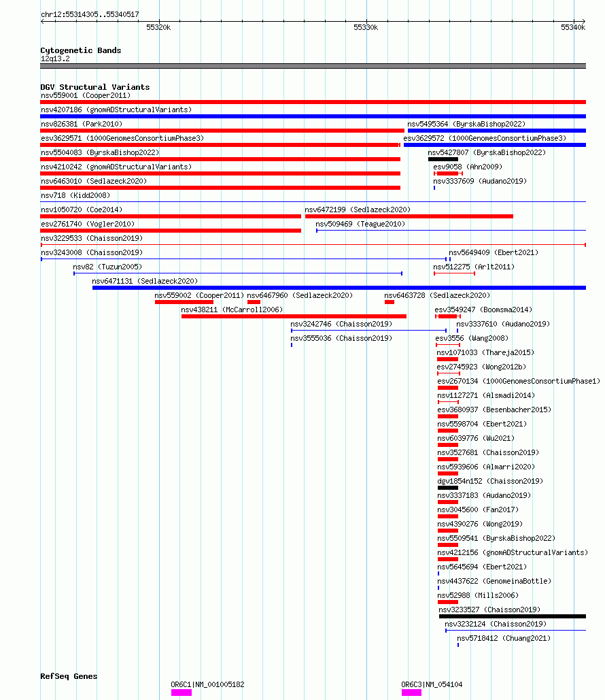
Task: Open nsv3337609 (Audano2019) variant
Action: [480, 181]
